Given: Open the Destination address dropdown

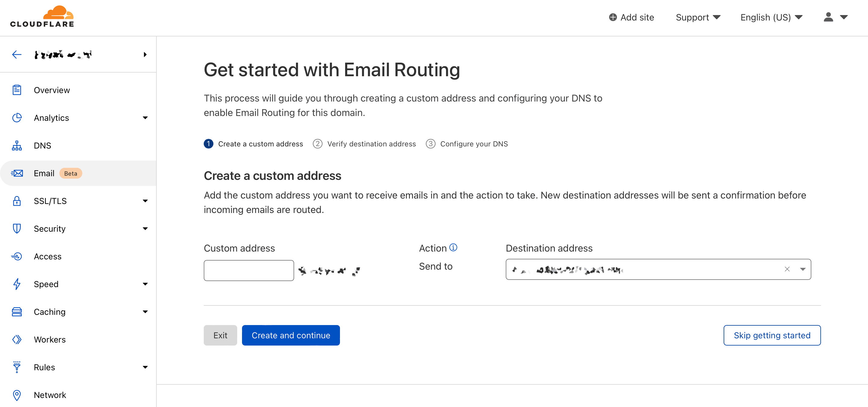Looking at the screenshot, I should point(803,269).
